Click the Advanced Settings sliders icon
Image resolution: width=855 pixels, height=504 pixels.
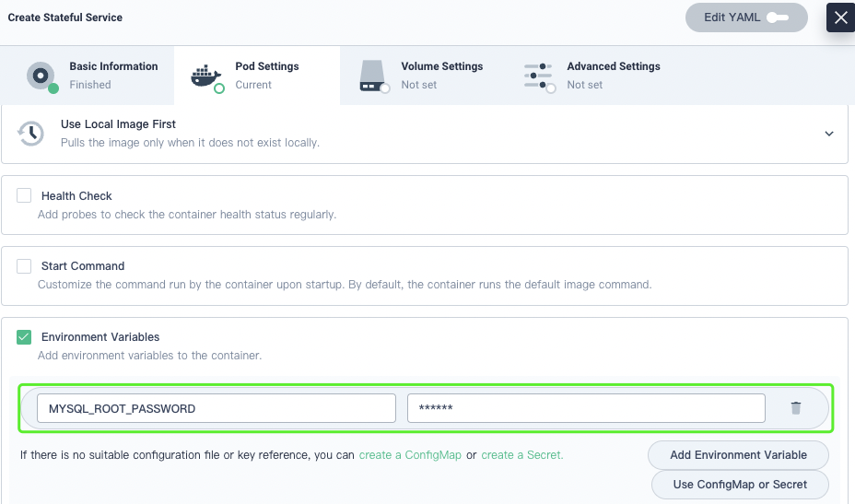coord(538,76)
